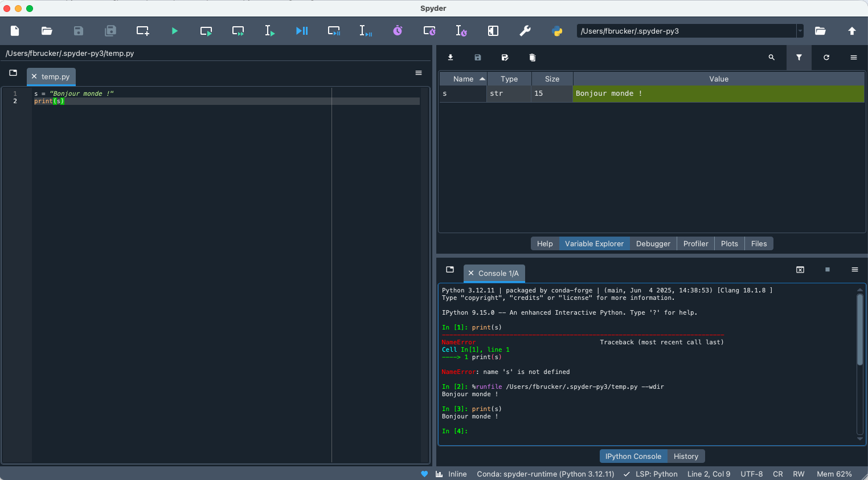The image size is (868, 480).
Task: Open the Debugger tab
Action: (x=653, y=243)
